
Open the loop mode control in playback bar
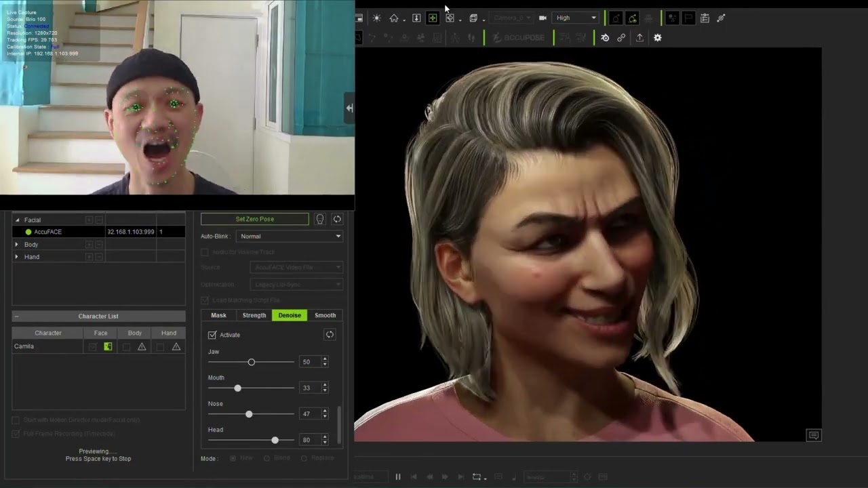pyautogui.click(x=478, y=477)
